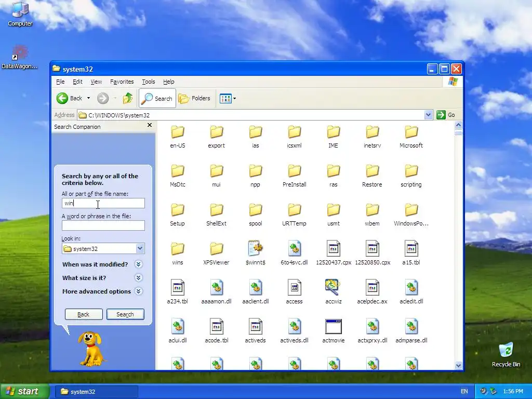This screenshot has width=532, height=399.
Task: Open Back history dropdown arrow
Action: 88,98
